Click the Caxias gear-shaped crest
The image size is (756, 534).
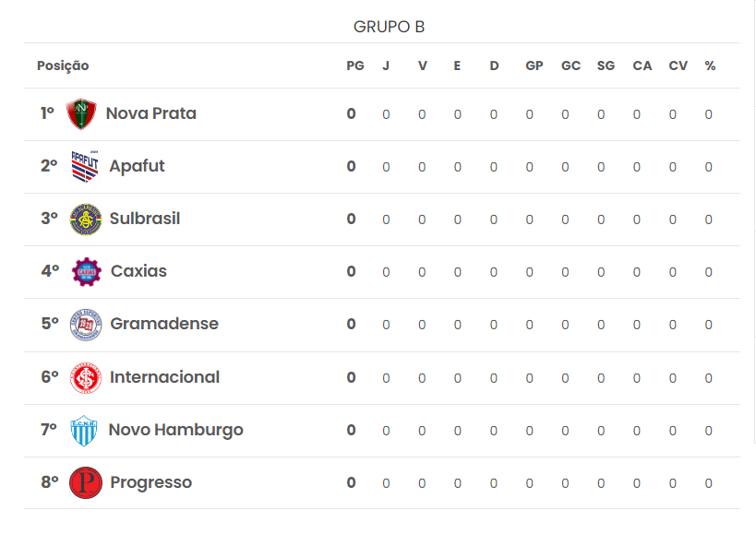(86, 271)
